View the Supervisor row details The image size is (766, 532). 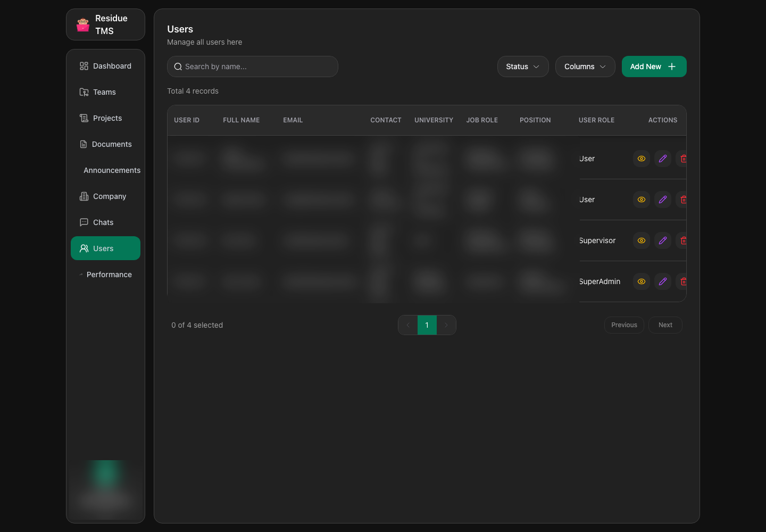[x=642, y=240]
